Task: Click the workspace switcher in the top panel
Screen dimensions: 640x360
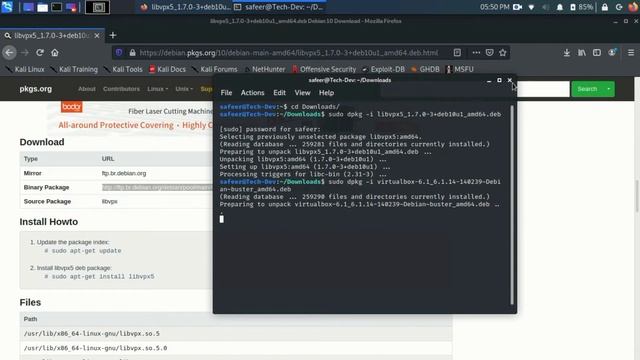Action: coord(98,7)
